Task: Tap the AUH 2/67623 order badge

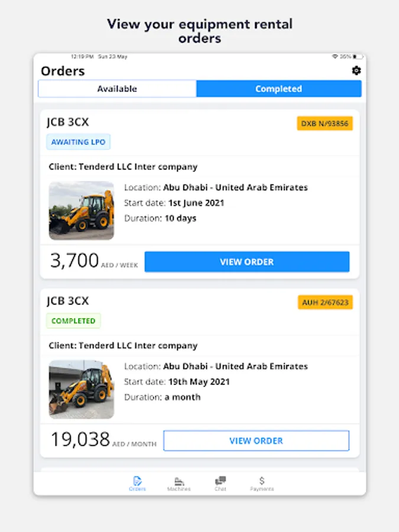Action: [x=325, y=302]
